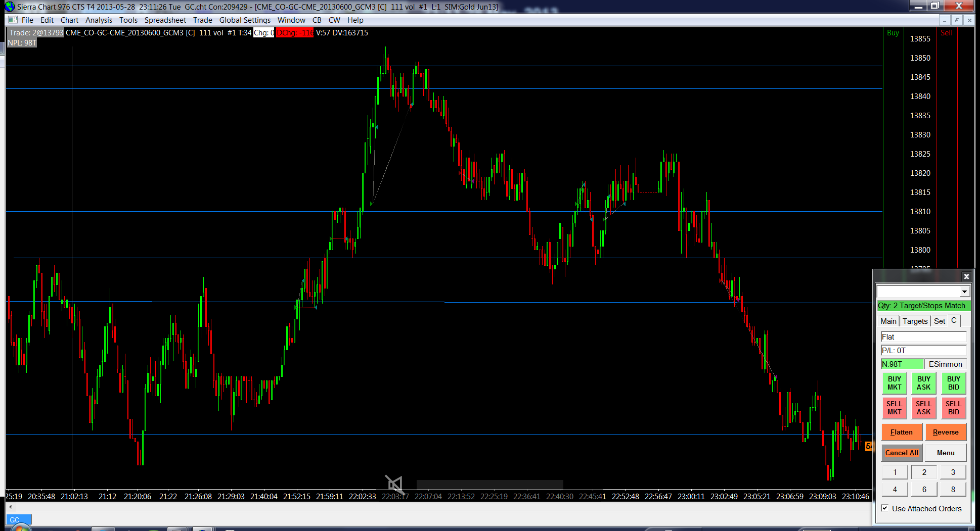The image size is (980, 531).
Task: Set order quantity to 4
Action: pos(895,489)
